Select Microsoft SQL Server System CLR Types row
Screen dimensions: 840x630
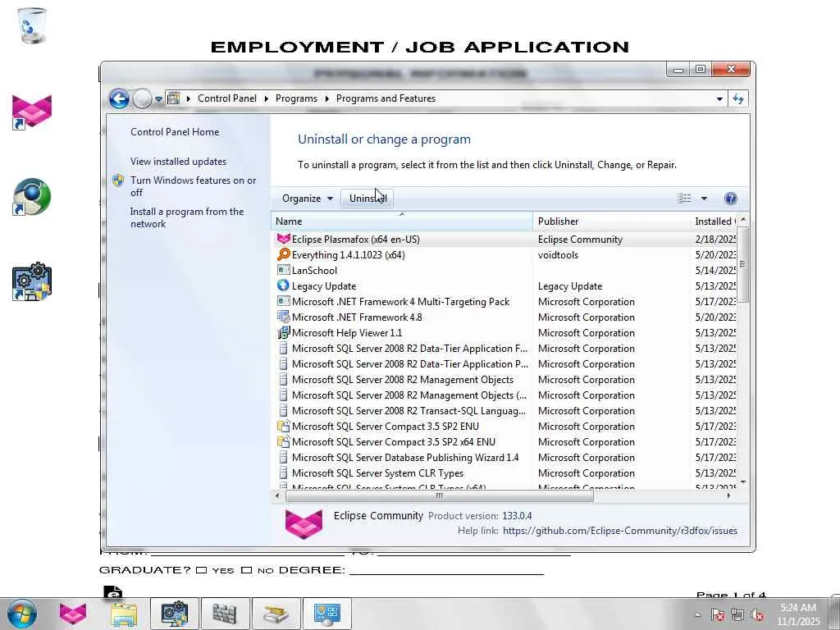[x=505, y=473]
